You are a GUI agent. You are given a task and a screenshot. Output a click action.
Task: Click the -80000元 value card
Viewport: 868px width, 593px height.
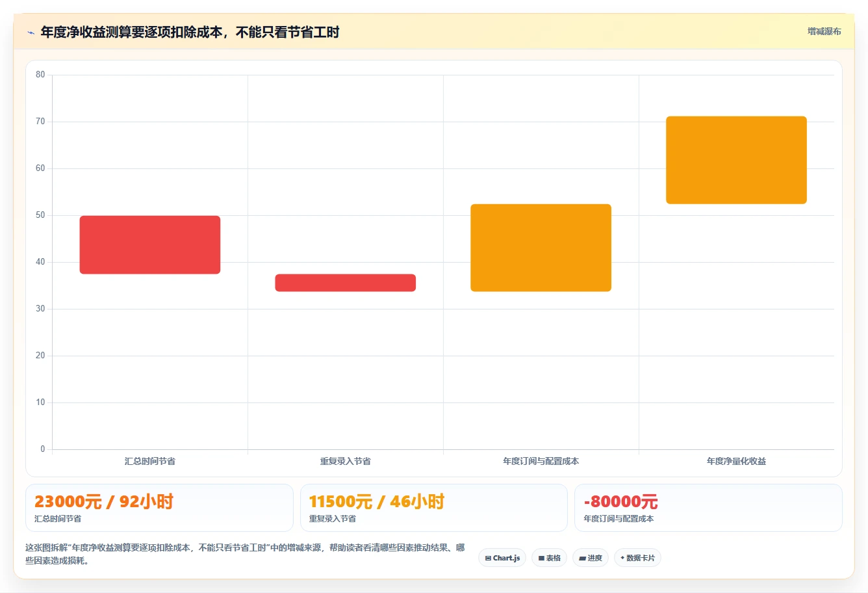pyautogui.click(x=708, y=508)
